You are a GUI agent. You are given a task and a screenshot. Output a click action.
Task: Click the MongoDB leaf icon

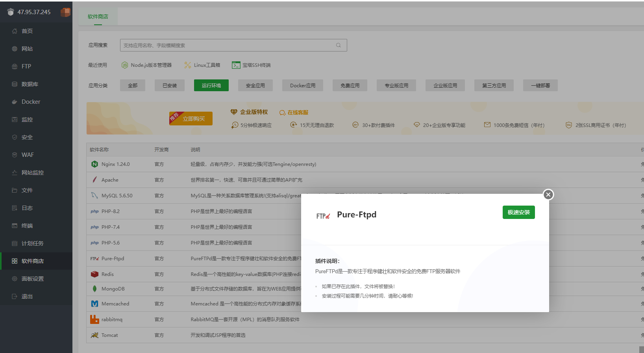[94, 289]
